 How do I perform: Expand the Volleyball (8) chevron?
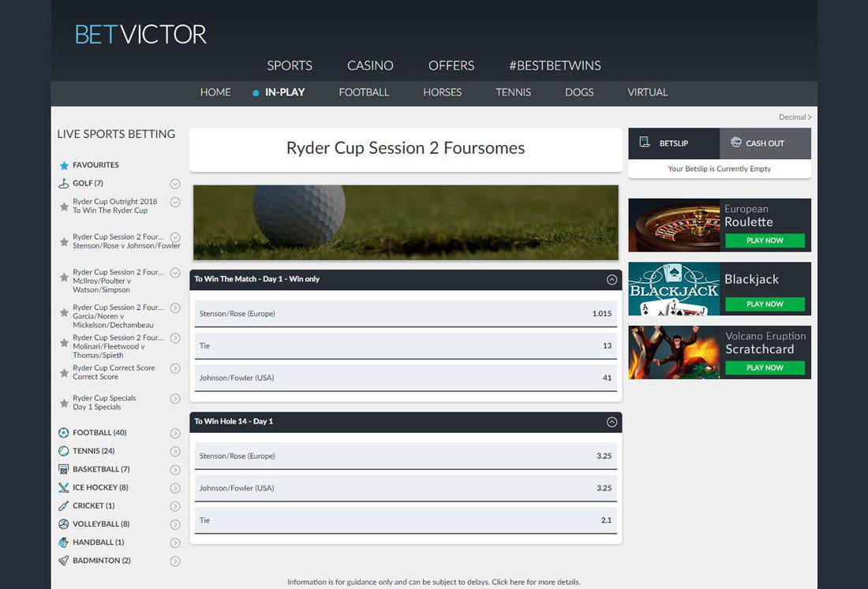click(175, 524)
